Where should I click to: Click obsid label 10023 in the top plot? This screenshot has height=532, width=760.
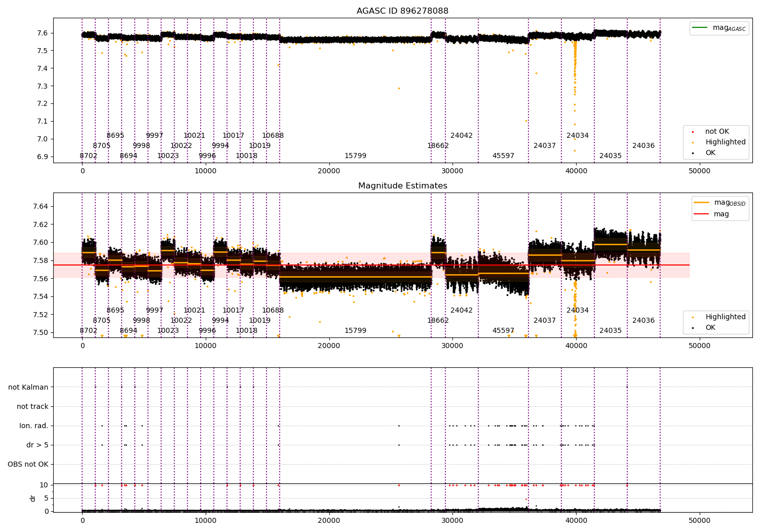point(168,156)
